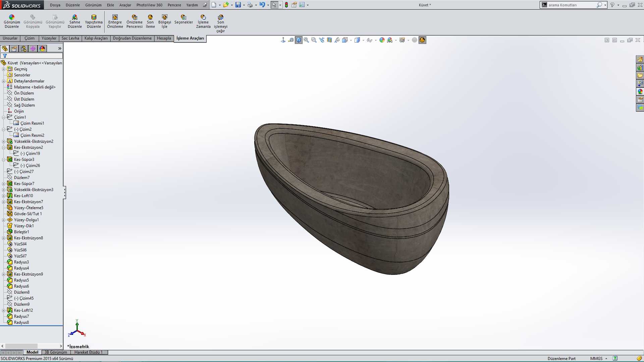This screenshot has height=362, width=644.
Task: Select Bölgeyi İşle render region tool
Action: point(164,21)
